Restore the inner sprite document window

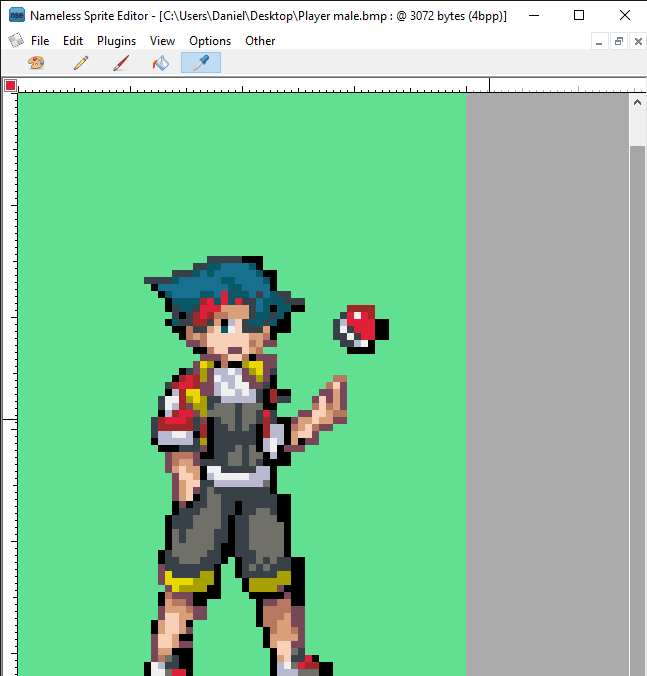click(x=619, y=42)
